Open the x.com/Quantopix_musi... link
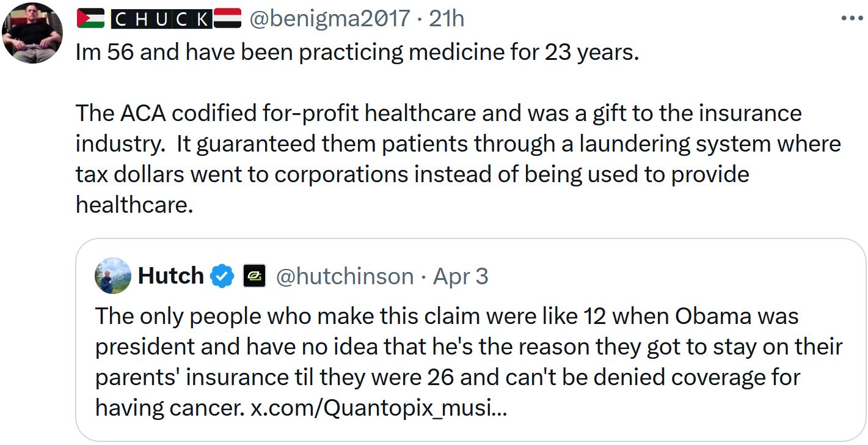Image resolution: width=868 pixels, height=445 pixels. pyautogui.click(x=379, y=407)
